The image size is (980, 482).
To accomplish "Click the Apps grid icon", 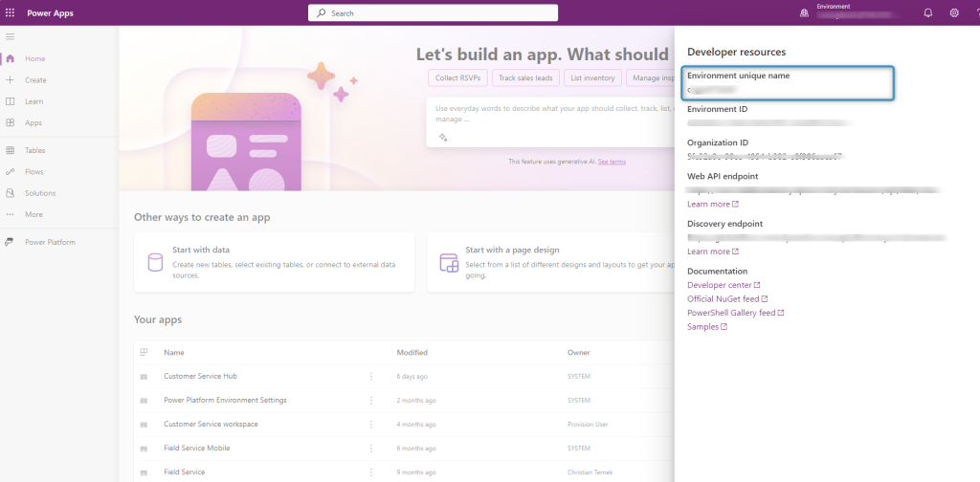I will pyautogui.click(x=10, y=123).
